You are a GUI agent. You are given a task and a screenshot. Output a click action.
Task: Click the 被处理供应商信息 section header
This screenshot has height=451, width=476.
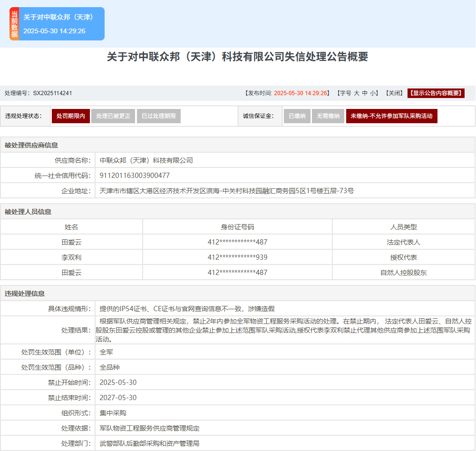(x=31, y=145)
